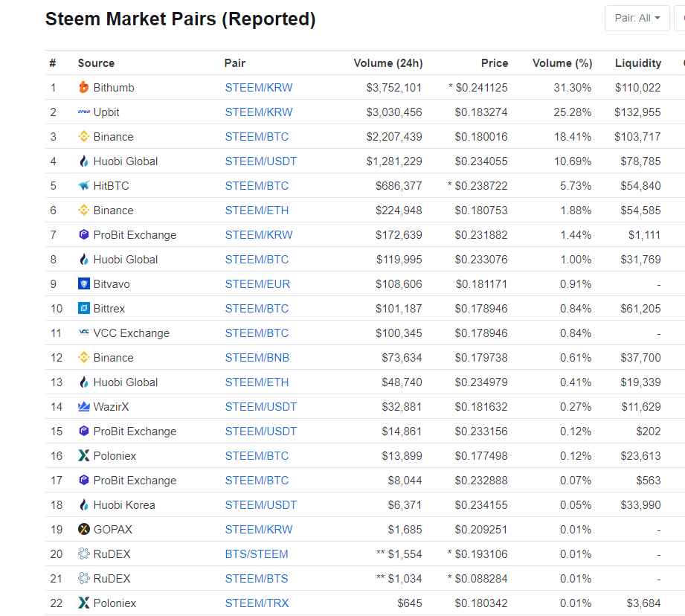Image resolution: width=685 pixels, height=616 pixels.
Task: Click Huobi Global icon in row 4
Action: pos(83,161)
